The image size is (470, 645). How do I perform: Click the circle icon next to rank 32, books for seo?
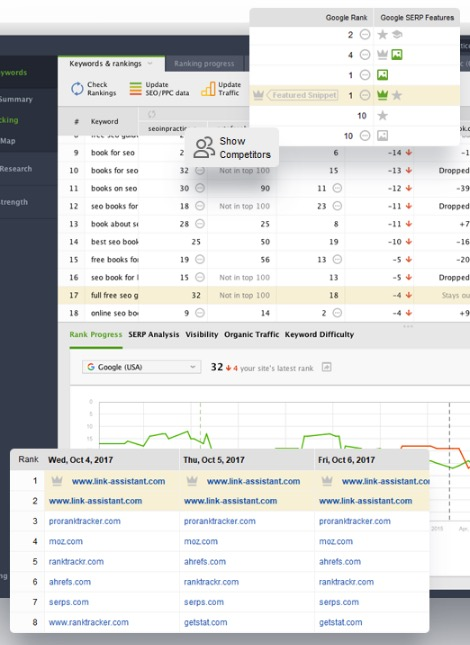pos(200,170)
